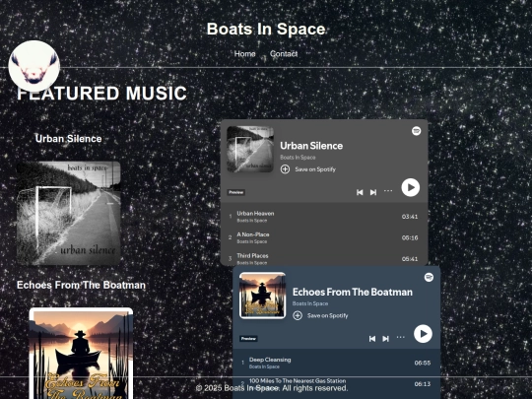Select the Deep Cleansing track
Viewport: 532px width, 399px height.
pos(337,363)
